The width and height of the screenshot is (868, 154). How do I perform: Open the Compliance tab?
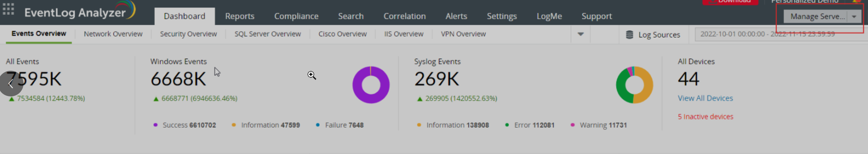[296, 16]
